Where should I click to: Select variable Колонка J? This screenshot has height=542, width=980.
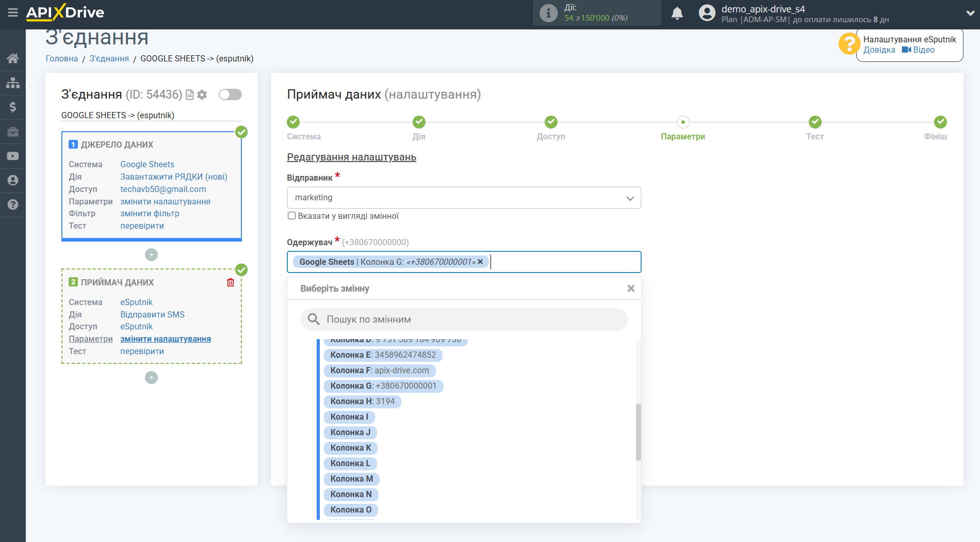[x=350, y=433]
